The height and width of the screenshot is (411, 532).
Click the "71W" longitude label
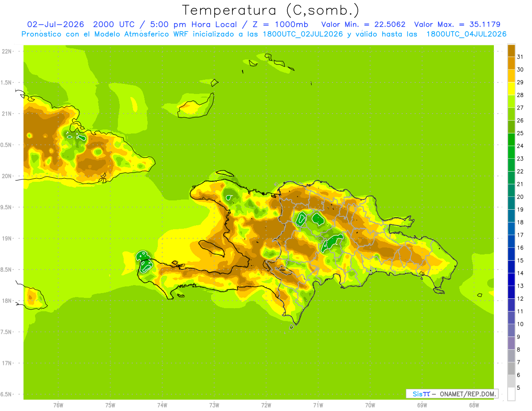[x=318, y=405]
